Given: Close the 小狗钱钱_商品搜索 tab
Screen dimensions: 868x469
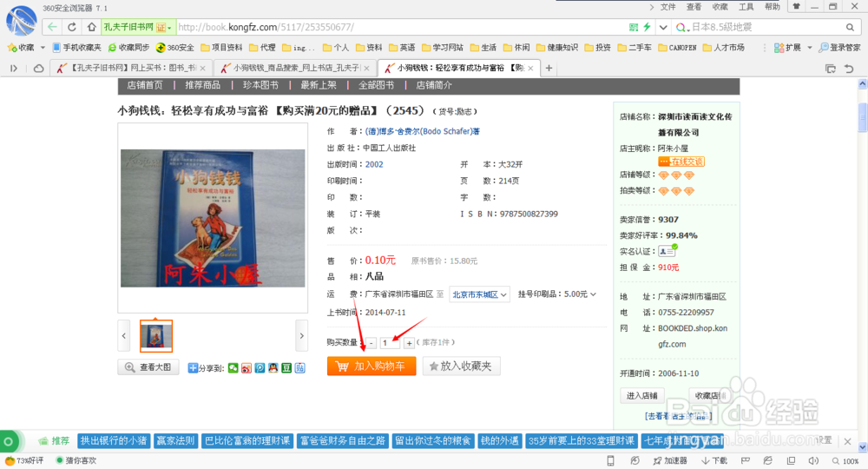Looking at the screenshot, I should [366, 68].
